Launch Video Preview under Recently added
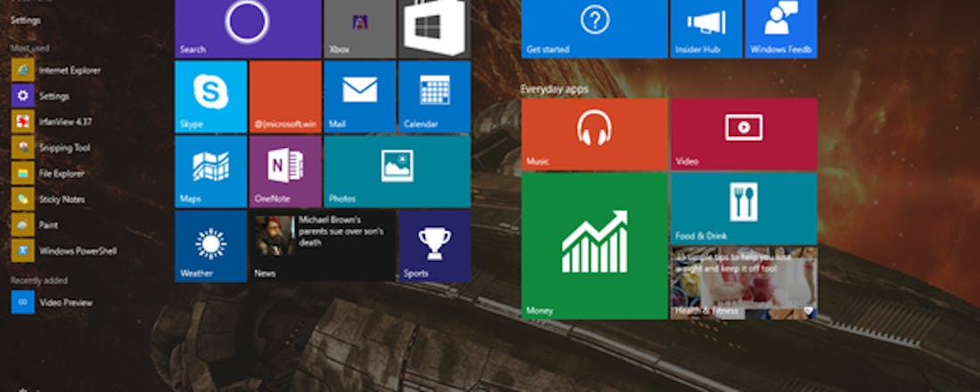This screenshot has height=392, width=980. pyautogui.click(x=65, y=303)
